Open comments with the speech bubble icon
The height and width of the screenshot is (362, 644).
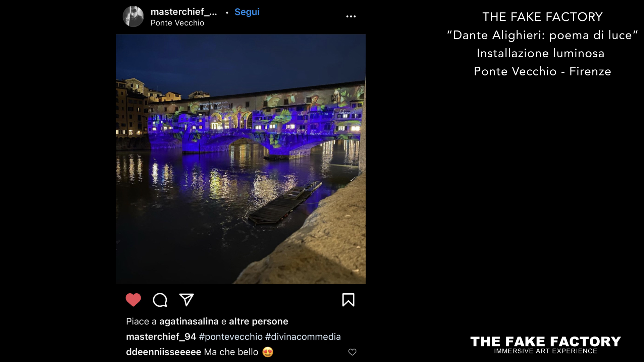pos(160,300)
